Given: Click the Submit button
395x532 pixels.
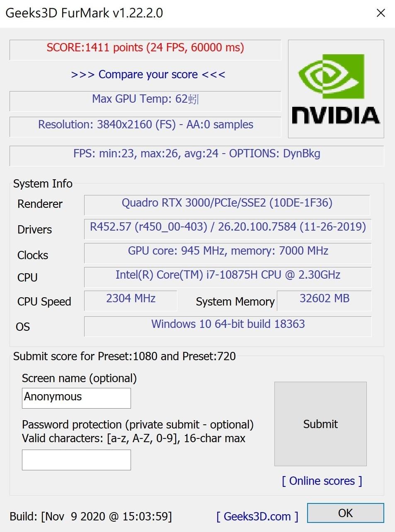Looking at the screenshot, I should [320, 424].
